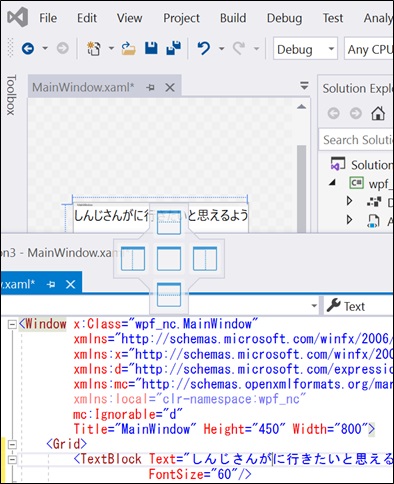This screenshot has width=394, height=484.
Task: Expand the node below Dependencies
Action: [349, 220]
